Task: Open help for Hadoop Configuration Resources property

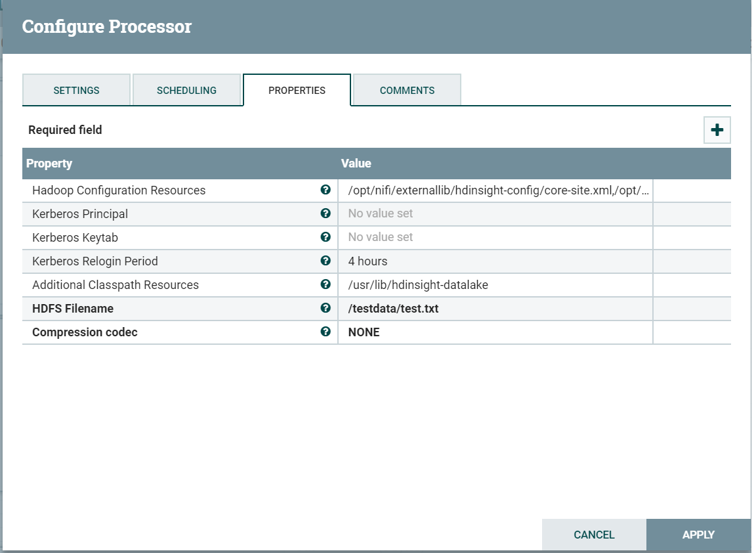Action: tap(326, 190)
